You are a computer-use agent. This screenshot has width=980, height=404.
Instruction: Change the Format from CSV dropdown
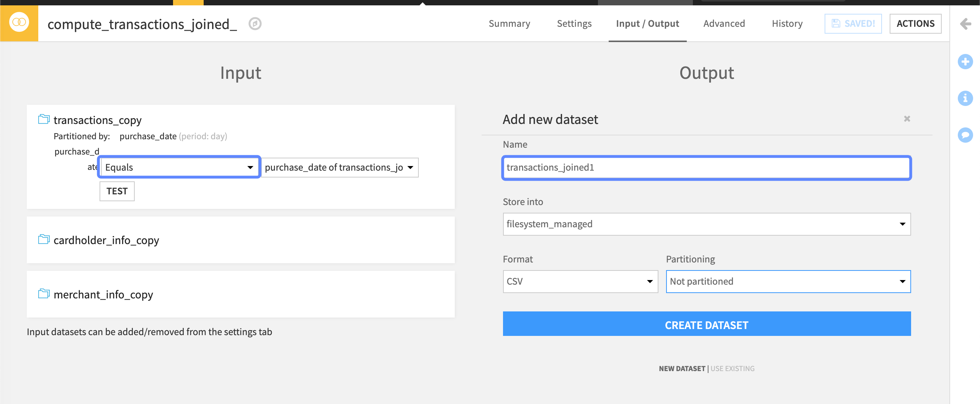click(580, 282)
